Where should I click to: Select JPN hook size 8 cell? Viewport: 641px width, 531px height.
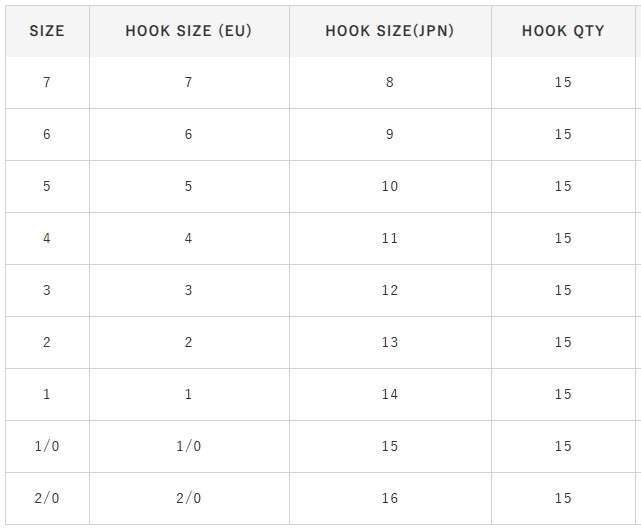[390, 82]
